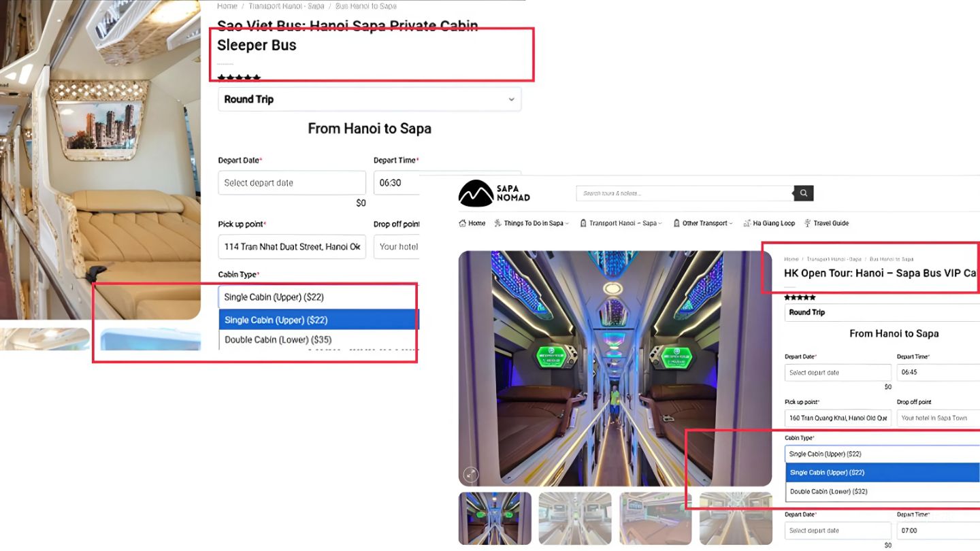
Task: Click the bus icon beside Other Transport
Action: [x=676, y=223]
